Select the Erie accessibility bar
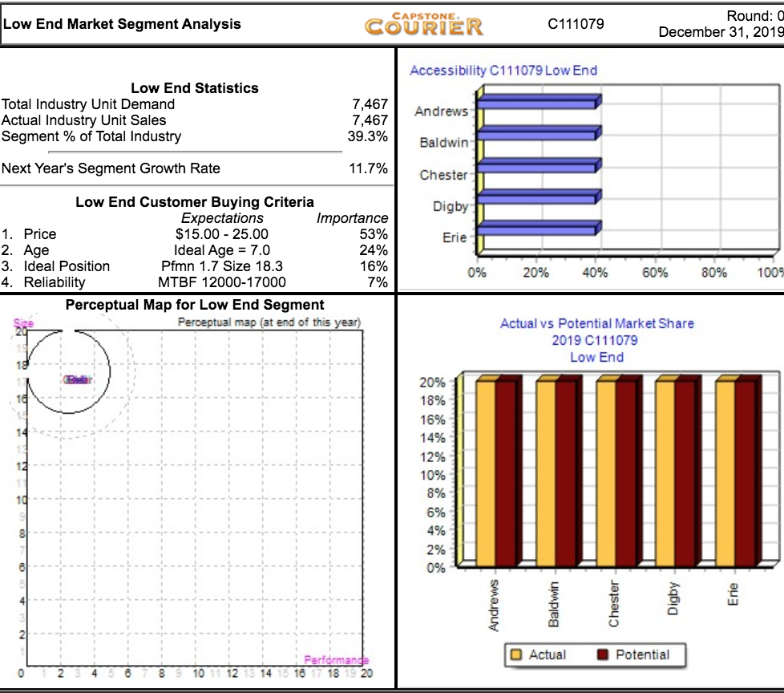 click(x=537, y=230)
